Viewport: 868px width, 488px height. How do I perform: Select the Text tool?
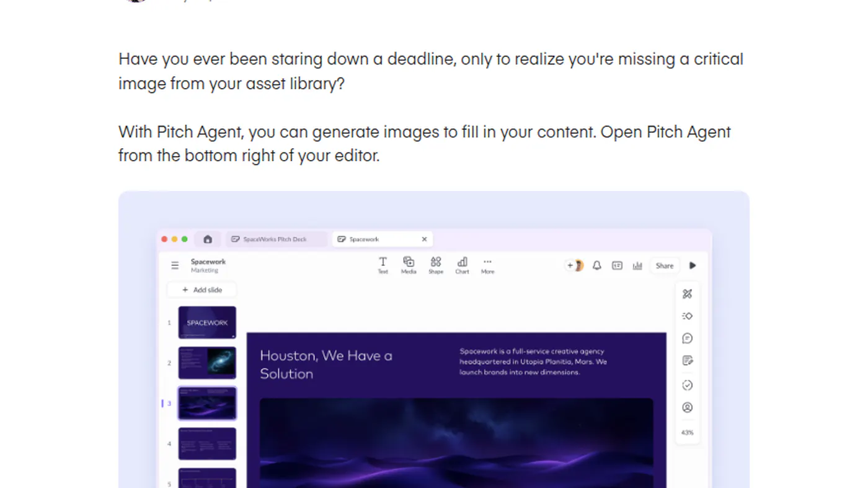pos(383,265)
